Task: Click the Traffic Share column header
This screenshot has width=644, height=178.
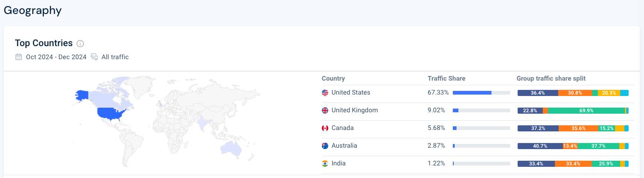Action: [446, 78]
